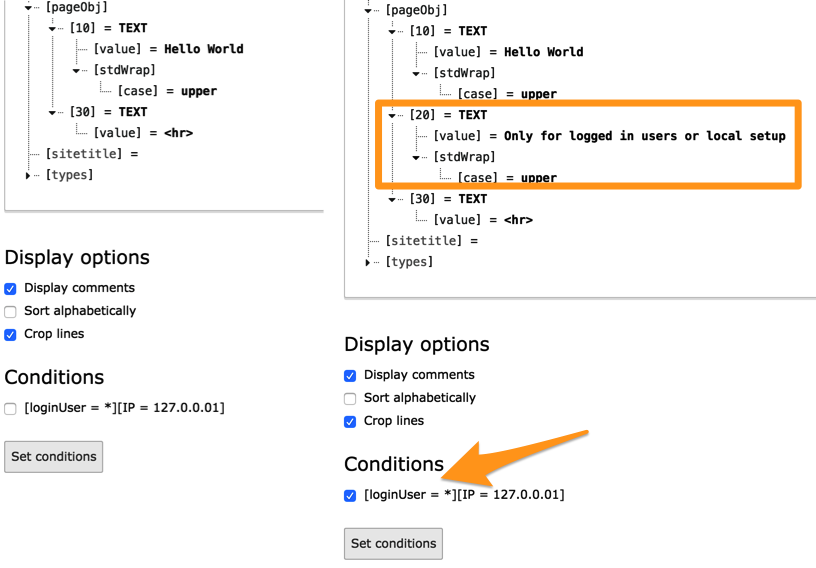Select the right Hello World value entry
The image size is (816, 568).
pyautogui.click(x=508, y=52)
